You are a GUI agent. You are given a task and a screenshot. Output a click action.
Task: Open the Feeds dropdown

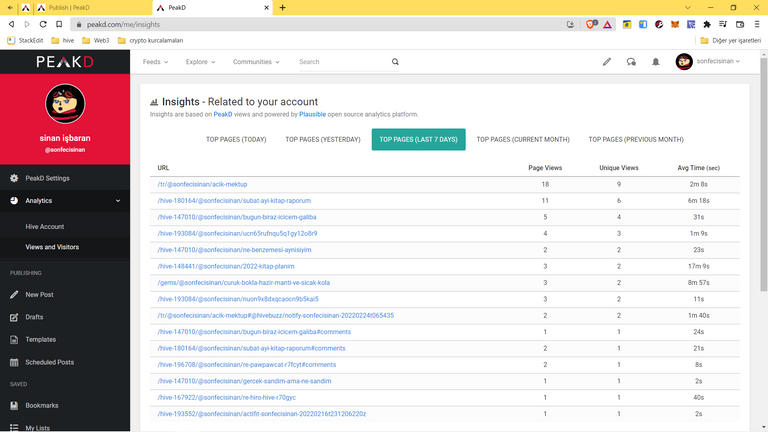pyautogui.click(x=155, y=62)
